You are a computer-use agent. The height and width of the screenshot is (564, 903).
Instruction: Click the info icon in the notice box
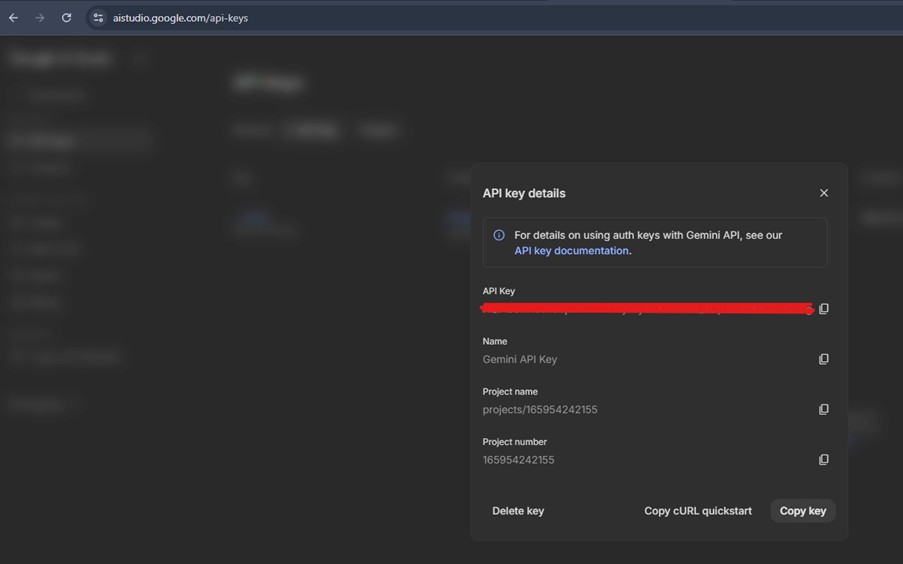coord(499,235)
